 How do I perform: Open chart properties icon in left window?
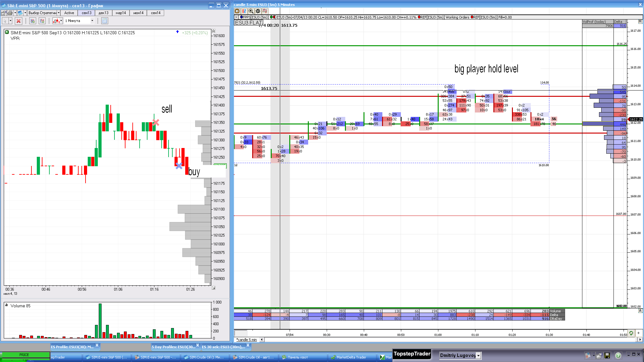[x=4, y=13]
